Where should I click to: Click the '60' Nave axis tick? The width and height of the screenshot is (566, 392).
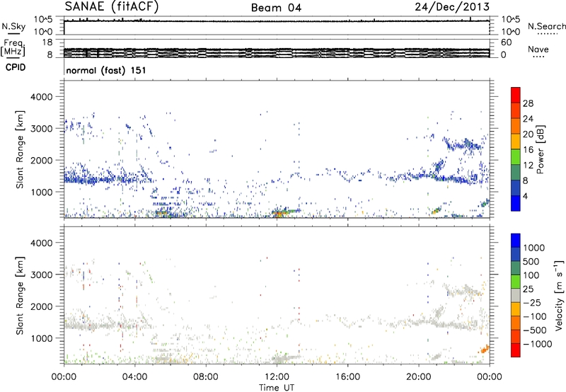coord(506,42)
